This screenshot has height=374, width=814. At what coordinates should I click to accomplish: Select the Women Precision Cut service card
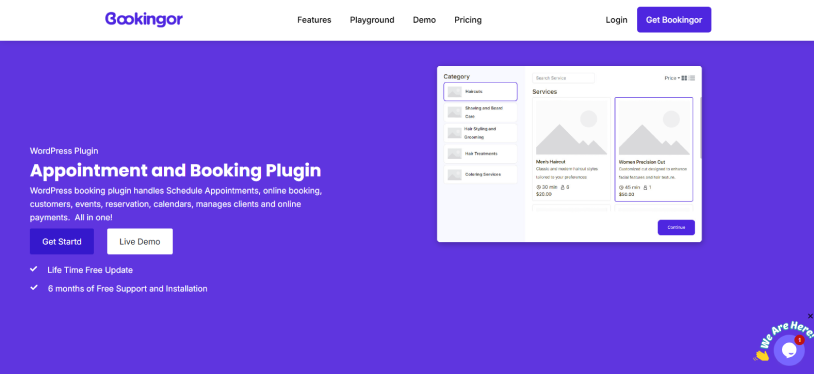[x=654, y=149]
